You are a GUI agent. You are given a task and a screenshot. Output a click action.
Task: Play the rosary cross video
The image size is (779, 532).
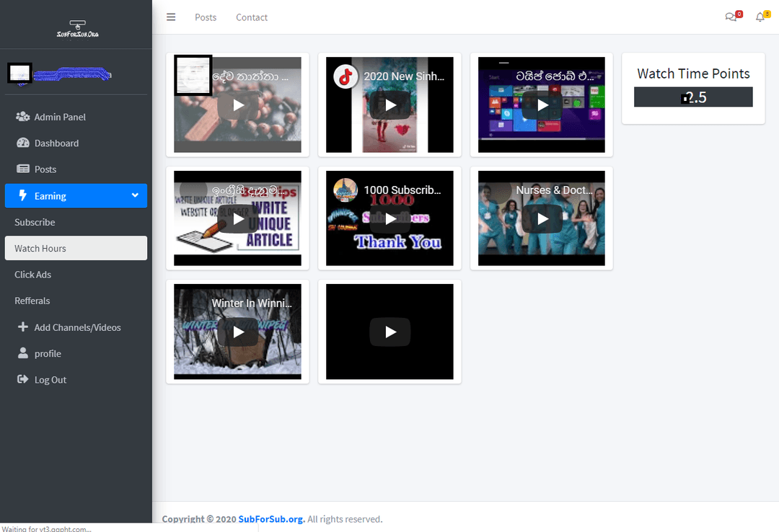coord(238,105)
